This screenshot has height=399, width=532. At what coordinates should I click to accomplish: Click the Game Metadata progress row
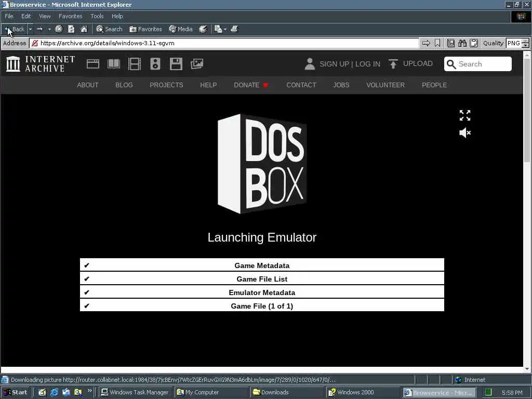point(262,265)
